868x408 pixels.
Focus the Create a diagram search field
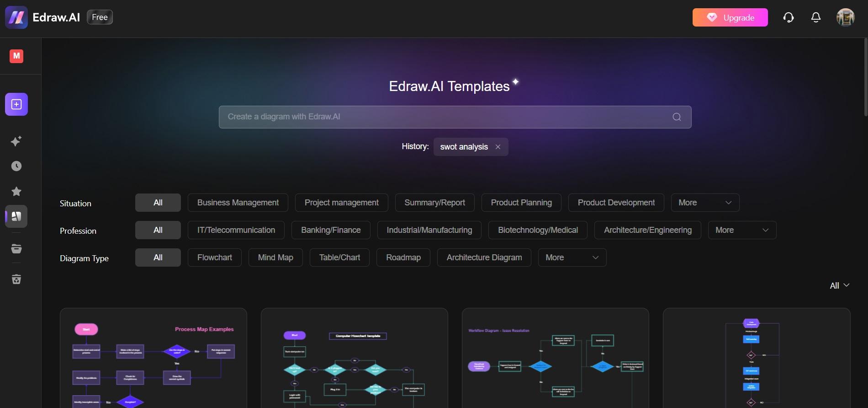(x=455, y=117)
